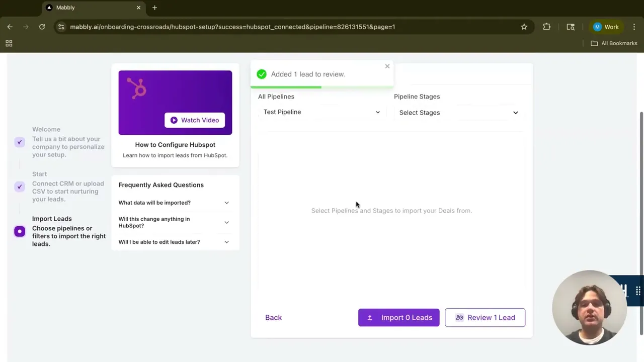Open the media control icon in toolbar
Viewport: 644px width, 362px height.
tap(571, 27)
